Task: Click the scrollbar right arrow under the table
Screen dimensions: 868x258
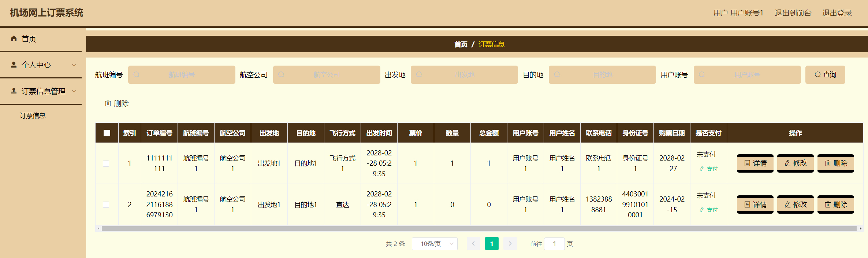Action: [860, 229]
